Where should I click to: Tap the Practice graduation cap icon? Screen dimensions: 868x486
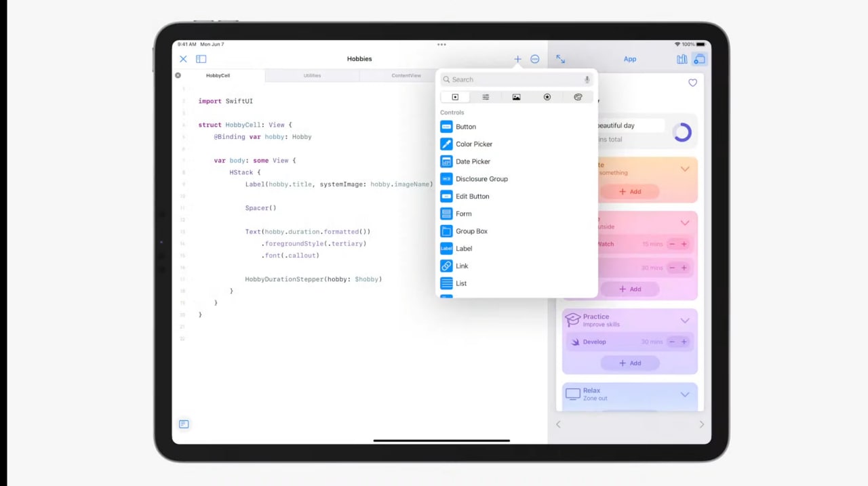573,320
